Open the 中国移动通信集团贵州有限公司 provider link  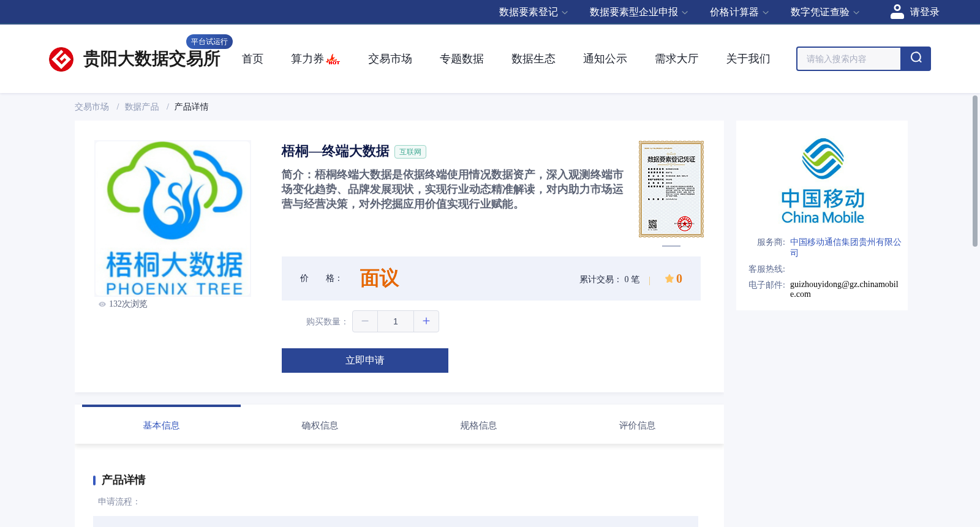pos(845,247)
